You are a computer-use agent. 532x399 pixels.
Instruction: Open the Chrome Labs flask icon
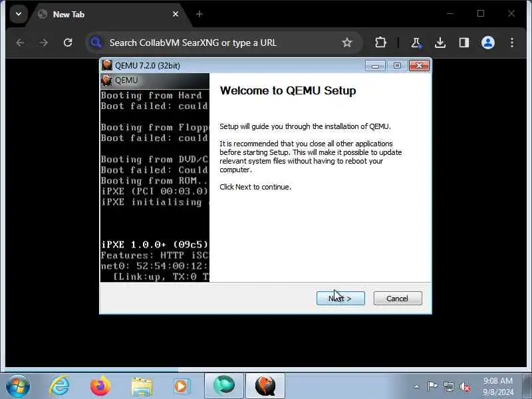(x=416, y=43)
